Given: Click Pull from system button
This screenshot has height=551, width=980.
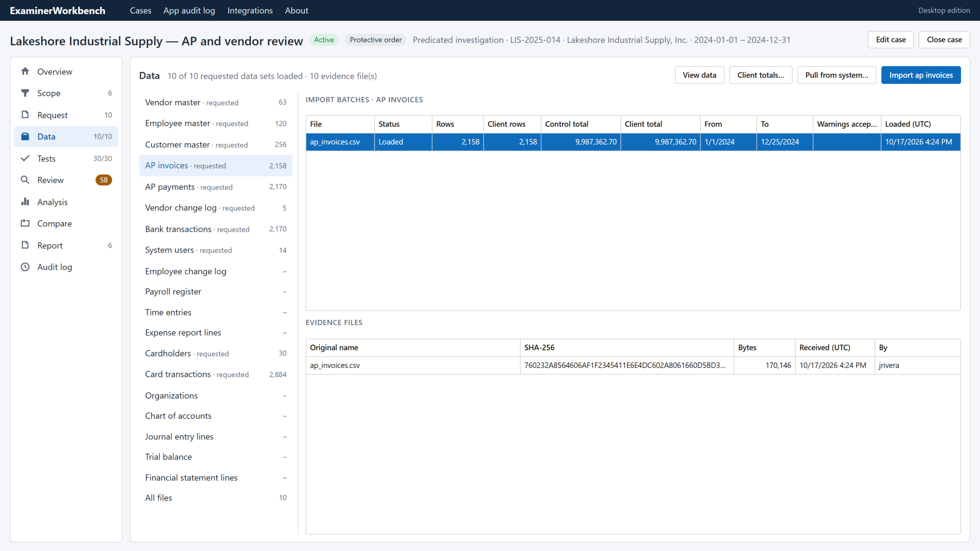Looking at the screenshot, I should point(837,75).
